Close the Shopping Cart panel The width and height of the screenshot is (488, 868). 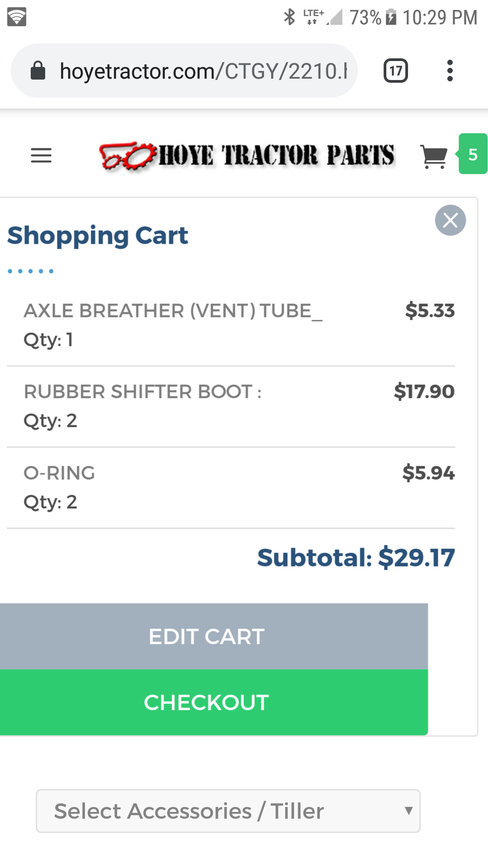coord(450,220)
